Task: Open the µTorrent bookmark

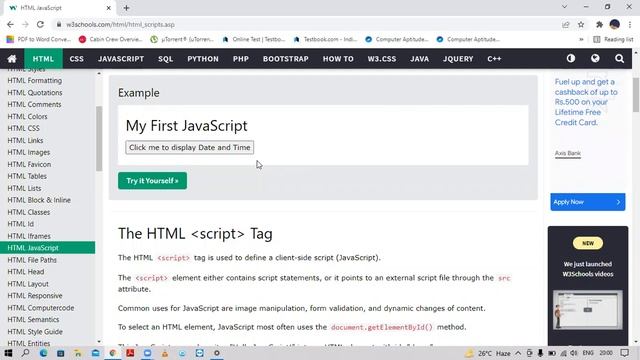Action: [x=182, y=40]
